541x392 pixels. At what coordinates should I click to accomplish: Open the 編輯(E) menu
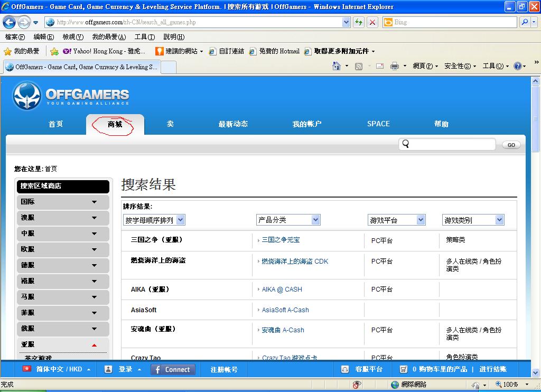(44, 37)
